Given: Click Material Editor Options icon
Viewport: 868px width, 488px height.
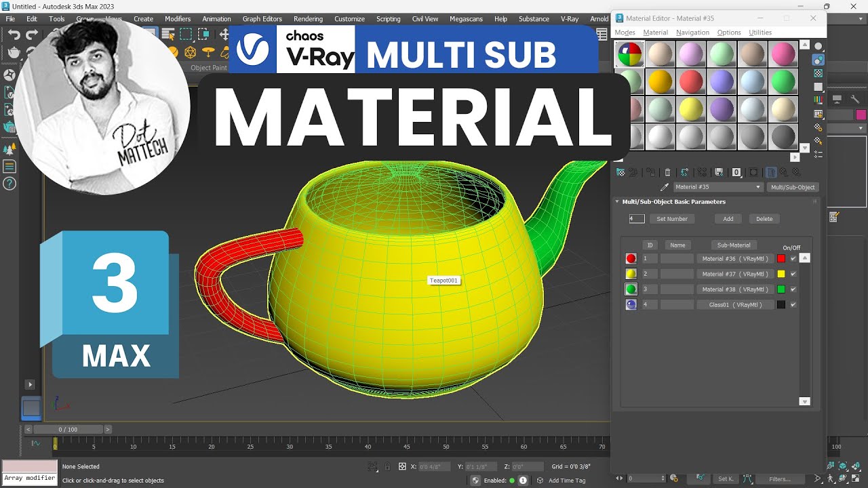Looking at the screenshot, I should click(818, 127).
